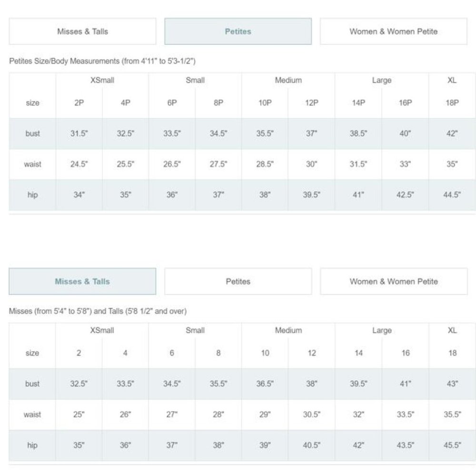Select the 30" waist cell under 12P

point(311,164)
